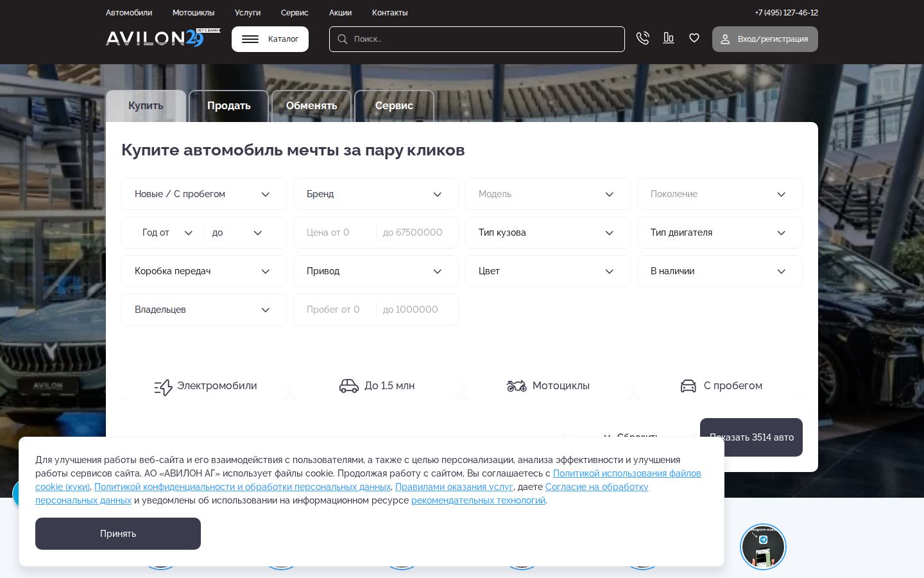Click the Вход/регистрация button

pyautogui.click(x=764, y=39)
